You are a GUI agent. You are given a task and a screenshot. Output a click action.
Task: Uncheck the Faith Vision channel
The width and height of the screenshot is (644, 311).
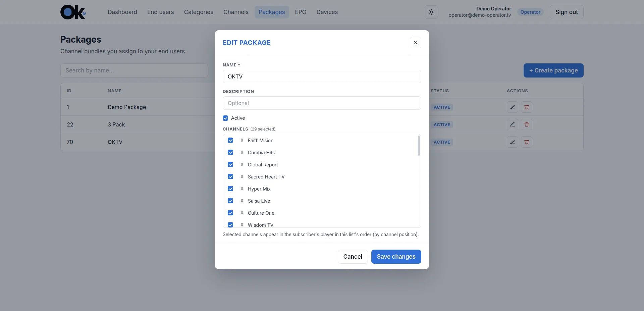230,140
